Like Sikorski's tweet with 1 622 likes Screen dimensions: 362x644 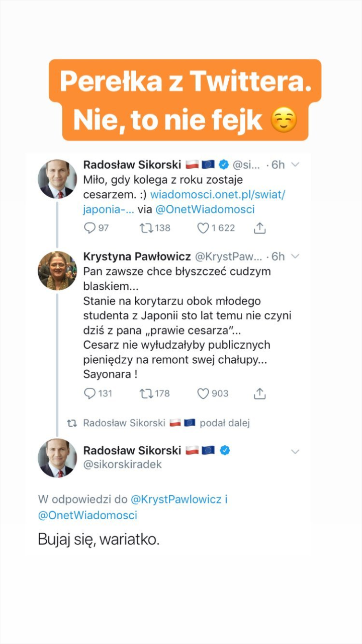[x=203, y=228]
